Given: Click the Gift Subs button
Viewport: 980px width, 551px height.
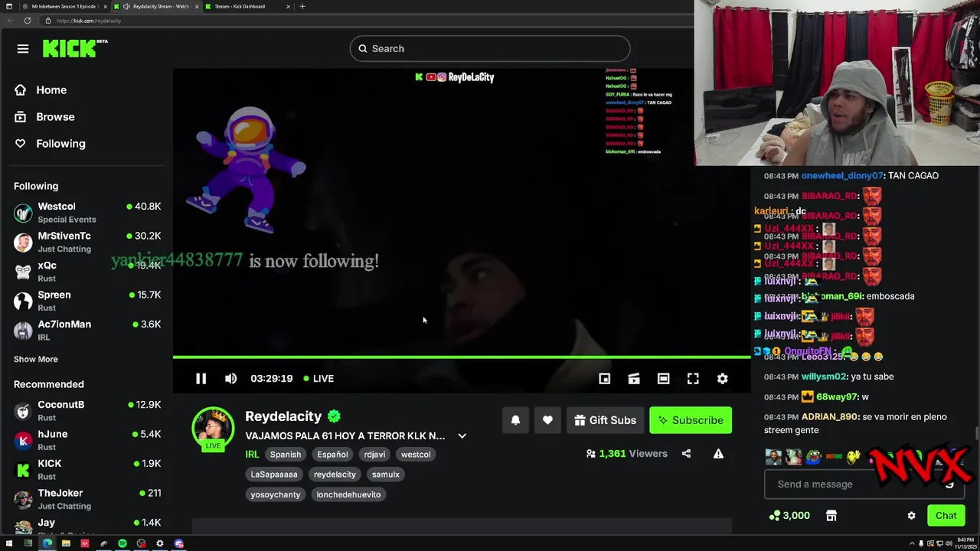Looking at the screenshot, I should point(605,420).
